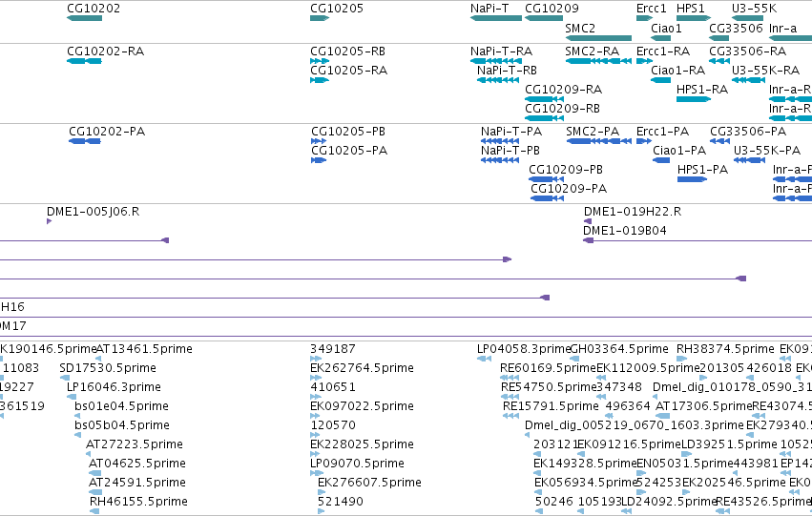The height and width of the screenshot is (516, 812).
Task: Select transcript CG10209-RA
Action: 544,99
